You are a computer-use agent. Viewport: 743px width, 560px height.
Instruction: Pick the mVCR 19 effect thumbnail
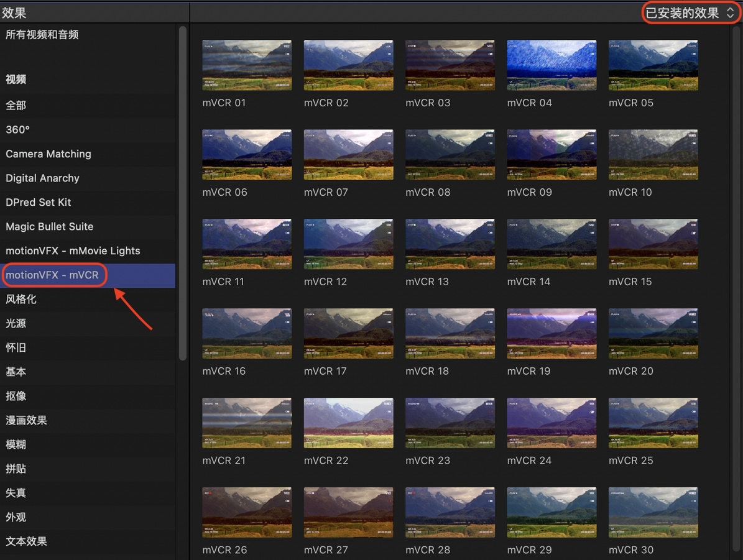coord(551,334)
